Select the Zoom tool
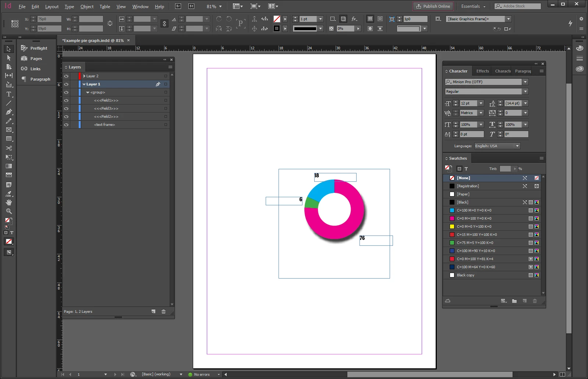588x379 pixels. tap(9, 211)
